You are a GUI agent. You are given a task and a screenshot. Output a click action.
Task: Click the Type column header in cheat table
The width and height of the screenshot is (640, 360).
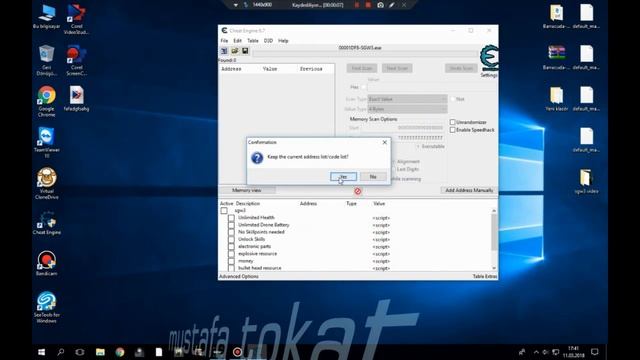point(351,203)
